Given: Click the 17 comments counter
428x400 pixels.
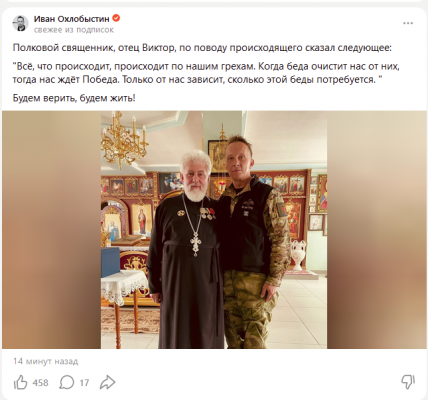Looking at the screenshot, I should click(x=84, y=383).
